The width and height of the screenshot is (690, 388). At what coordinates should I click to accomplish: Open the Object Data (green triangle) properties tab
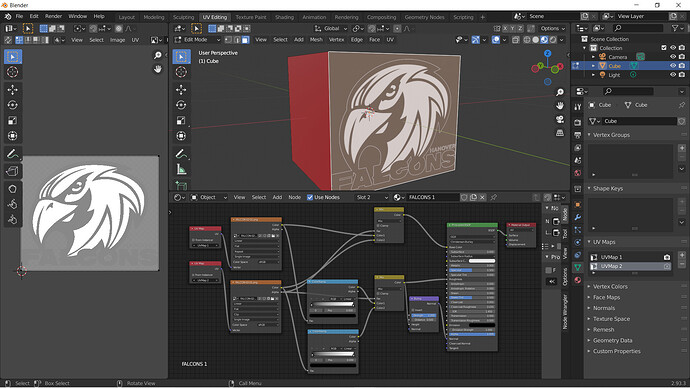click(x=578, y=267)
